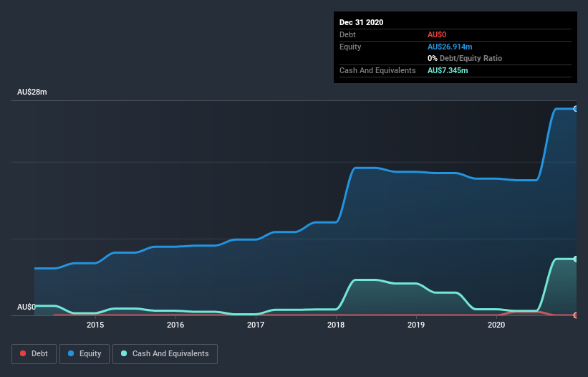
Task: Click the 2017 x-axis label
Action: 256,325
